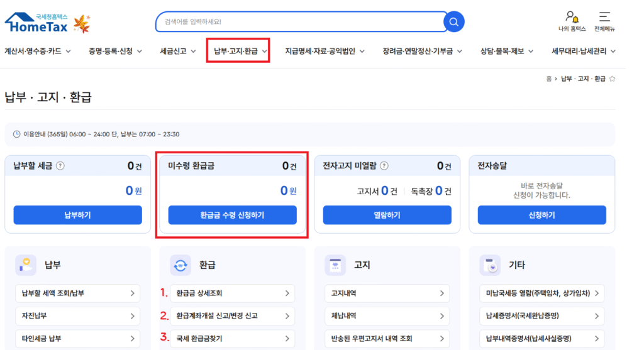Click help icon next to 전자고지 미열람
Viewport: 644px width, 350px height.
pyautogui.click(x=384, y=166)
